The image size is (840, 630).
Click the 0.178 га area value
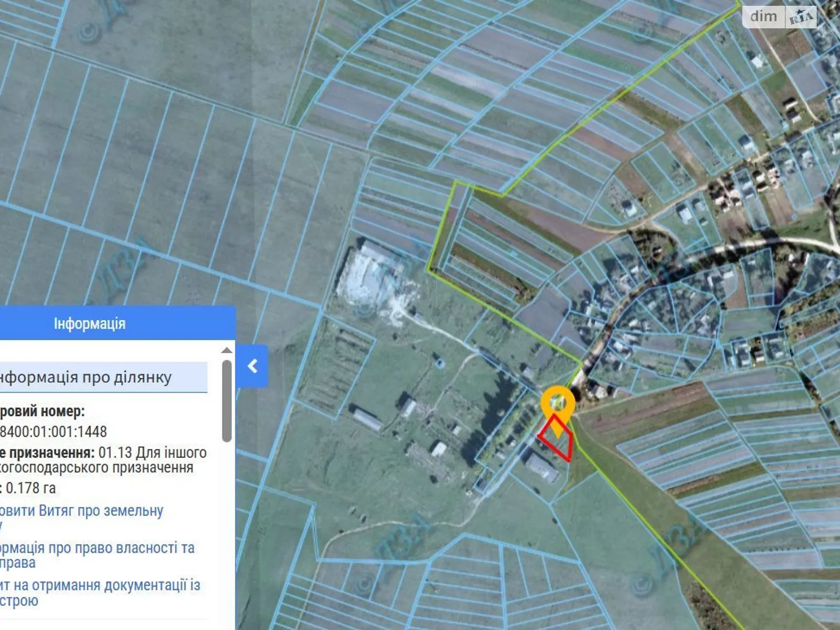click(30, 488)
